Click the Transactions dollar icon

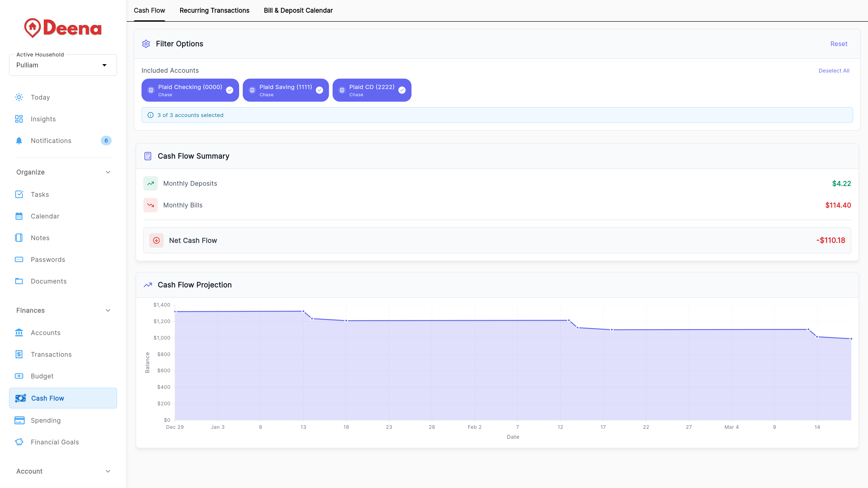(x=19, y=354)
